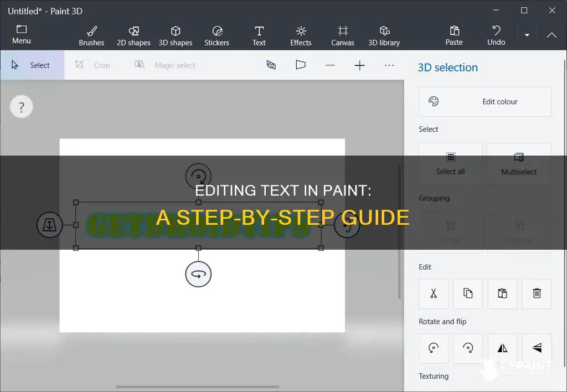This screenshot has width=567, height=392.
Task: Click the Z-axis rotation handle above the text
Action: tap(198, 176)
